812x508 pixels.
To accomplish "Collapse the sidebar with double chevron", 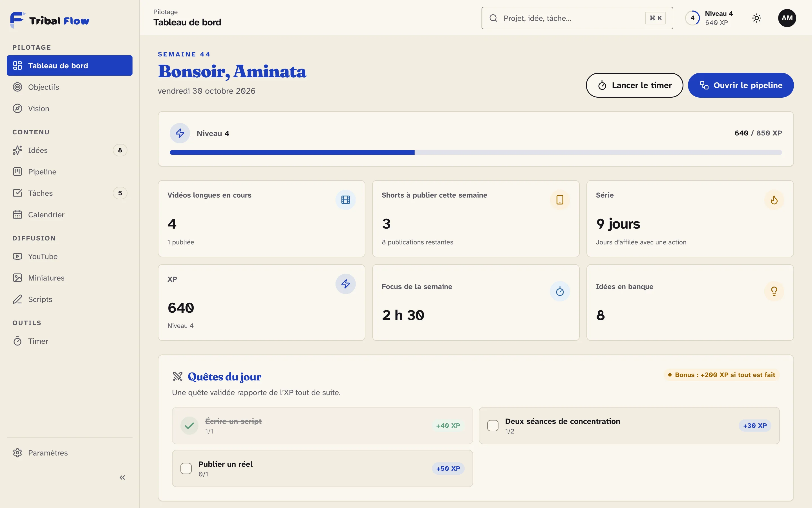I will (x=122, y=478).
